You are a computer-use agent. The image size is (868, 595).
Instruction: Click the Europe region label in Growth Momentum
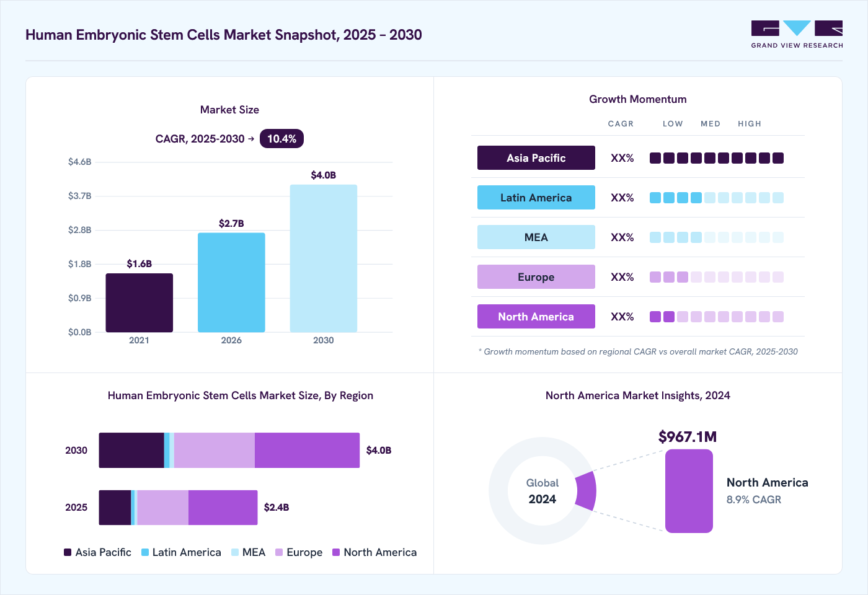536,277
